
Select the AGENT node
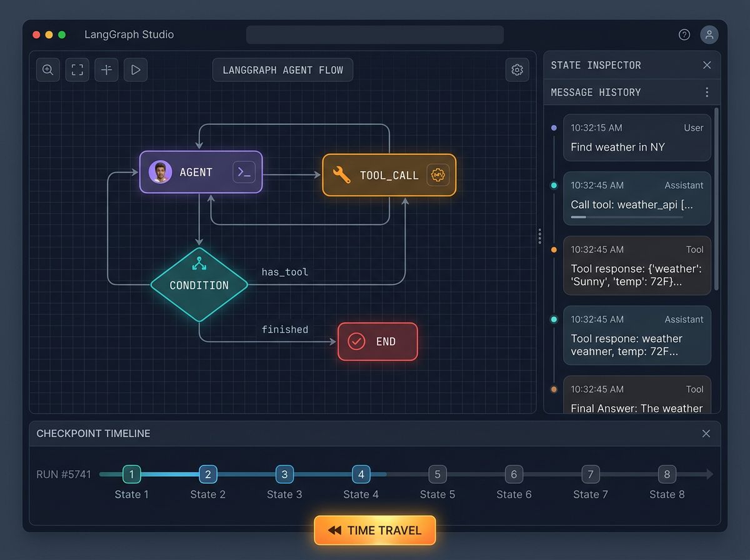point(201,172)
